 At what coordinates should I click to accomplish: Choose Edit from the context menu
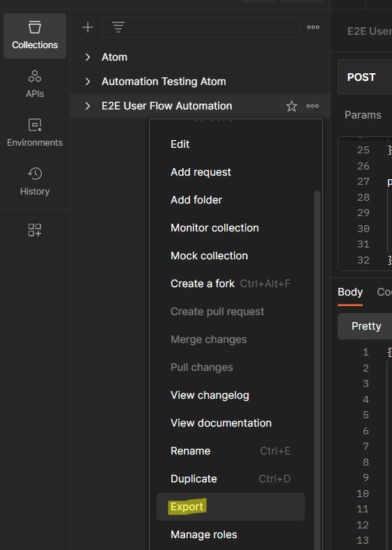[230, 144]
